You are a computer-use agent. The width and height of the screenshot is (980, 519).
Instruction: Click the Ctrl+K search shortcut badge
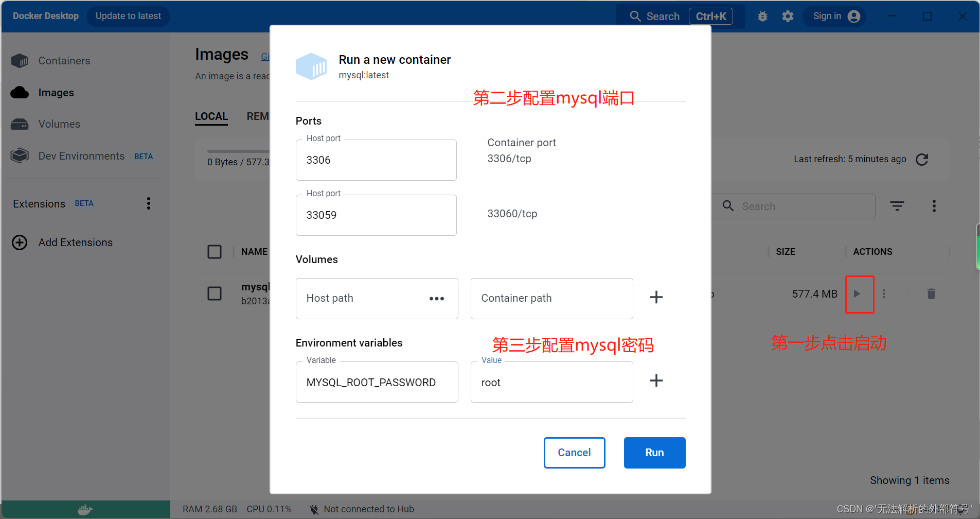711,16
